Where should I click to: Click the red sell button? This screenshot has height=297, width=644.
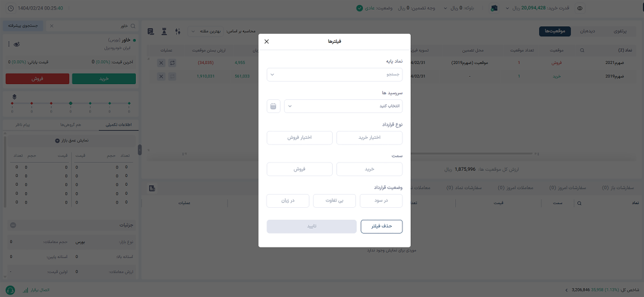pos(37,78)
